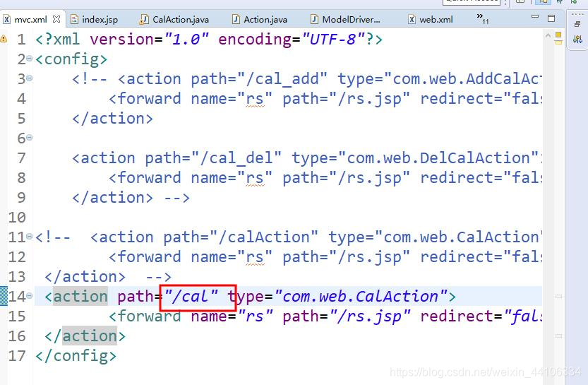The height and width of the screenshot is (385, 588).
Task: Click the yellow square atop the overview ruler
Action: (x=558, y=35)
